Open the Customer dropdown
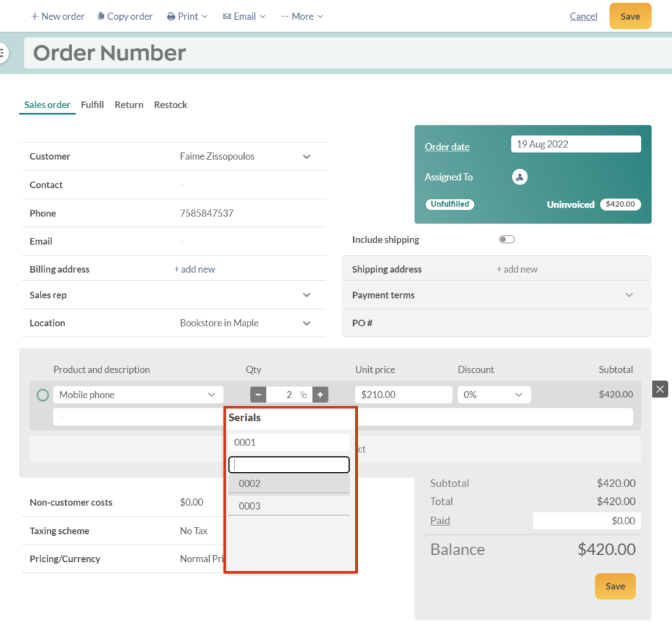This screenshot has width=672, height=640. coord(307,156)
